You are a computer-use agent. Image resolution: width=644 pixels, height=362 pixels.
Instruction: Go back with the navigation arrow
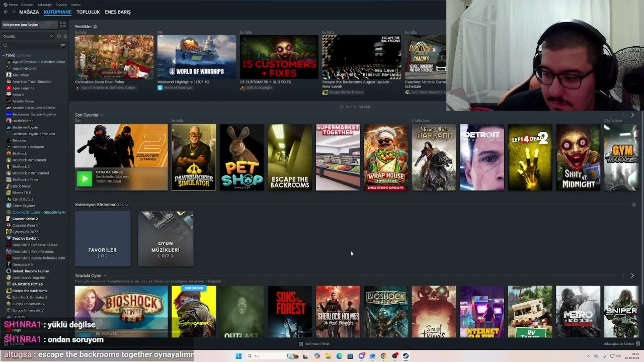[x=6, y=12]
